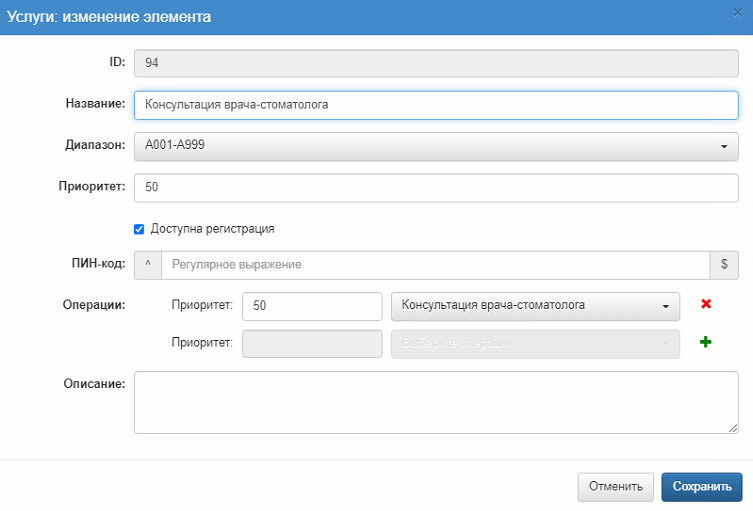The width and height of the screenshot is (753, 511).
Task: Save changes with the Сохранить button
Action: 701,487
